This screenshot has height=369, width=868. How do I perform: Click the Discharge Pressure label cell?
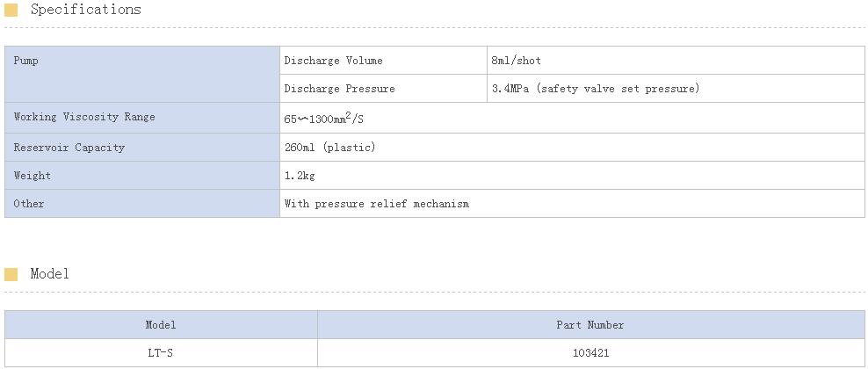pyautogui.click(x=383, y=89)
